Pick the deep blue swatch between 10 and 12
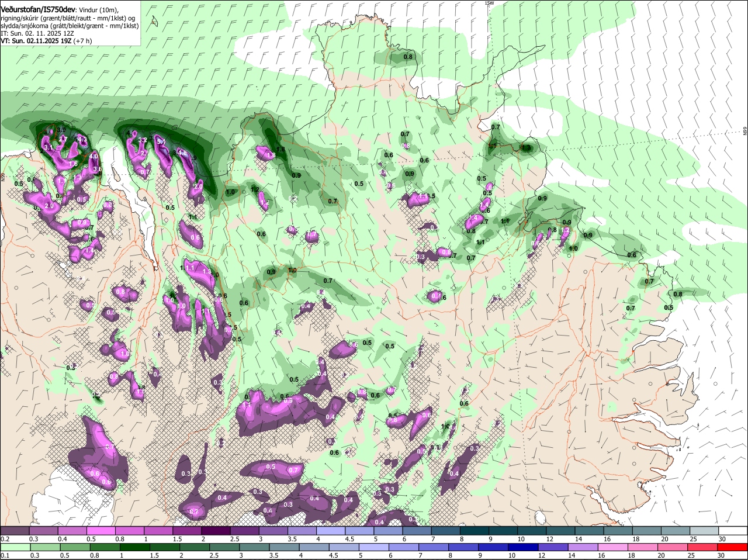748x560 pixels. [524, 547]
